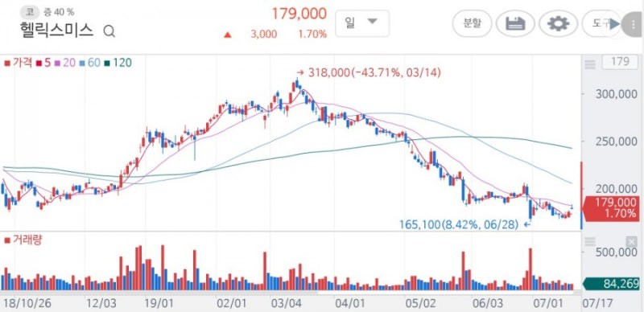This screenshot has width=644, height=312.
Task: Expand the 도구 tools menu
Action: point(600,24)
